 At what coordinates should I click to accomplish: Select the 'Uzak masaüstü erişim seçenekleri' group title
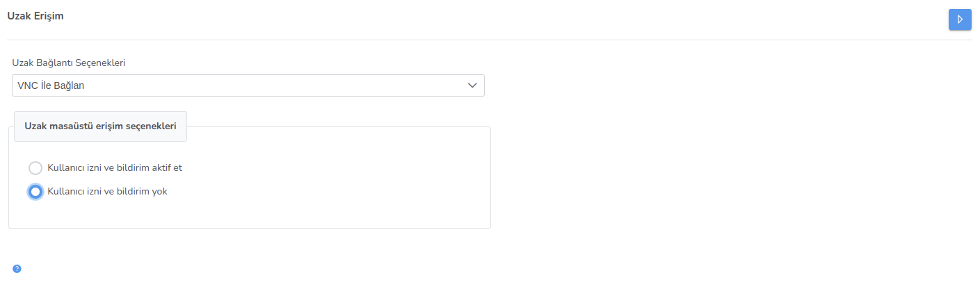pyautogui.click(x=100, y=126)
